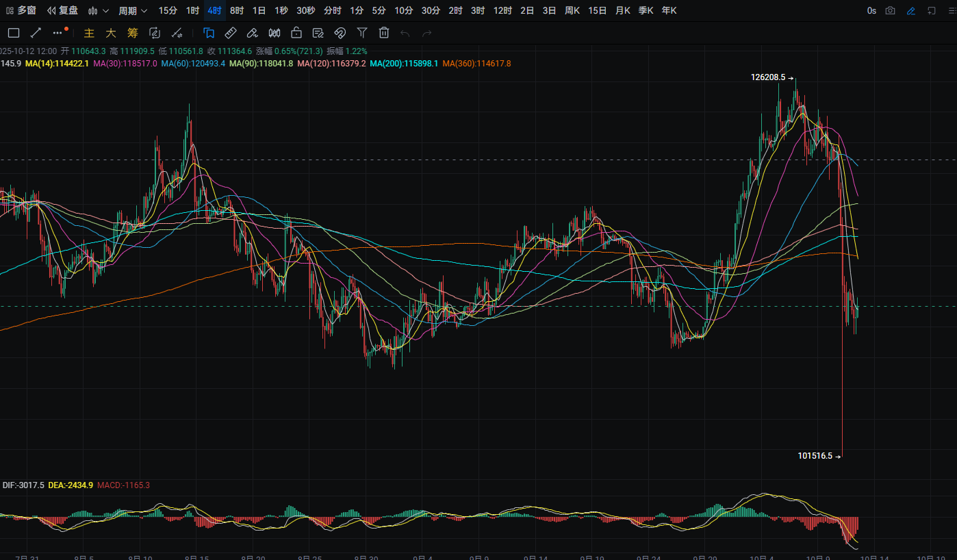Toggle the 主 main-force indicator
The image size is (957, 560).
coord(89,33)
